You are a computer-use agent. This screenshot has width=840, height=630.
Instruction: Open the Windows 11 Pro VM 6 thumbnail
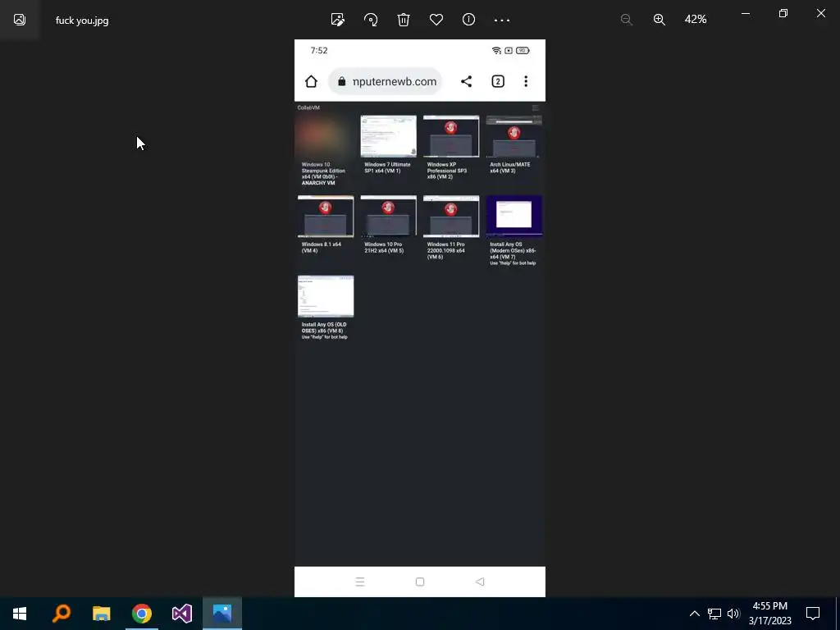pos(451,216)
